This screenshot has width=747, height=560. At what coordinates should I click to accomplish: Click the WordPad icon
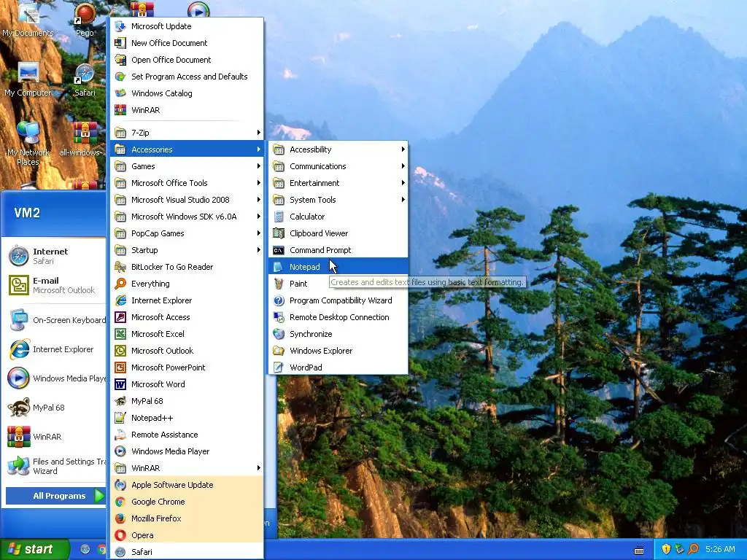pos(279,367)
